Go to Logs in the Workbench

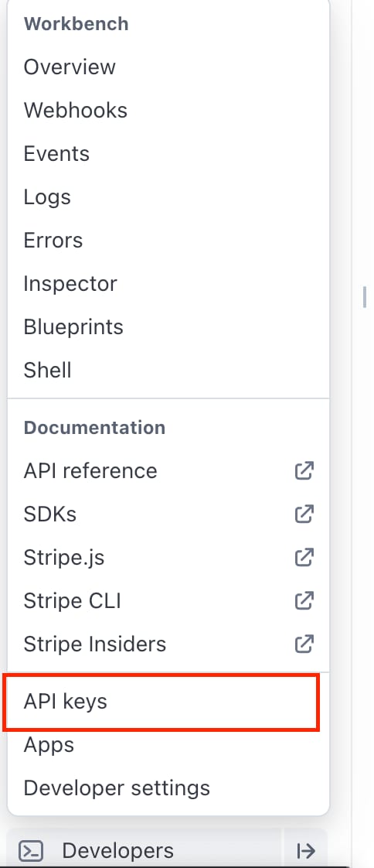[168, 196]
